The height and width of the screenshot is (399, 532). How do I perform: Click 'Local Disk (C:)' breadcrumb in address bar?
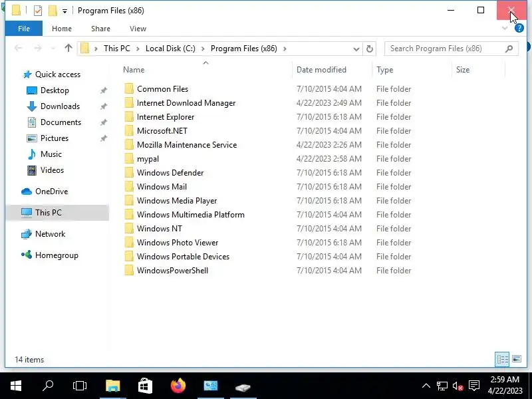point(170,49)
